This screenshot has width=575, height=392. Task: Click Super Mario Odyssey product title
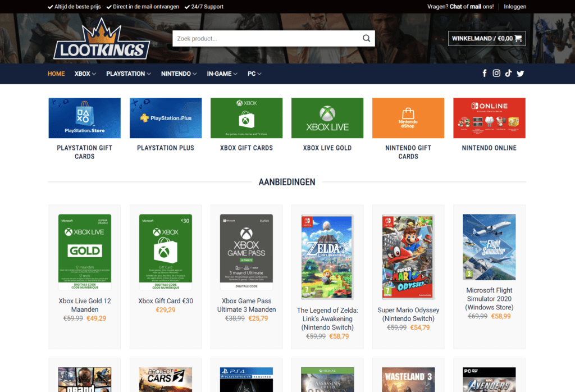click(408, 314)
